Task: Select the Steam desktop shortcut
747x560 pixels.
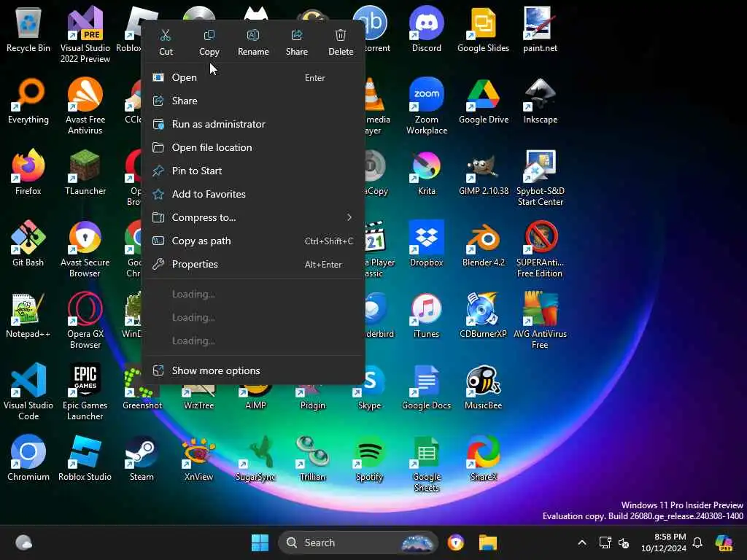Action: click(142, 458)
